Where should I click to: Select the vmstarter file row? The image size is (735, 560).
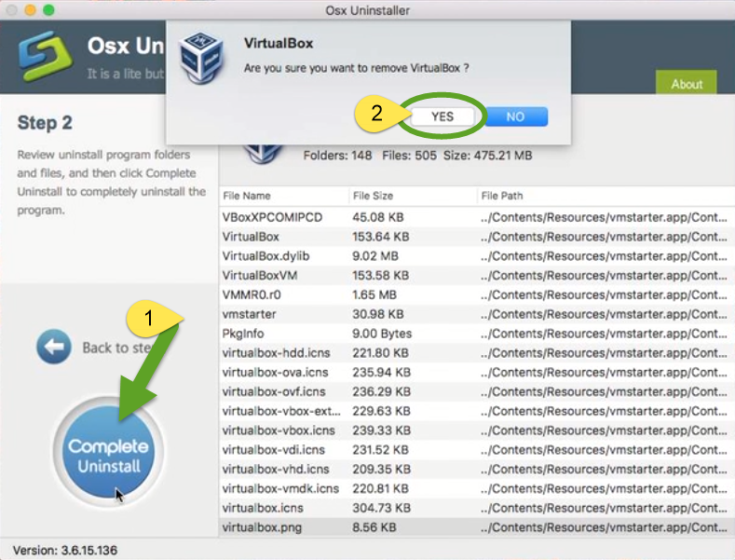477,314
